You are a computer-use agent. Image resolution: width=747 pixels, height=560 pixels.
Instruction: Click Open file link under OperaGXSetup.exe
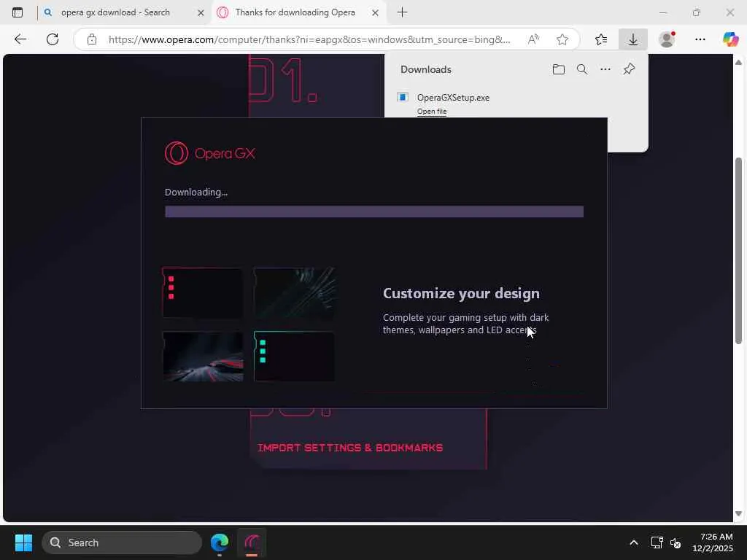[x=432, y=112]
